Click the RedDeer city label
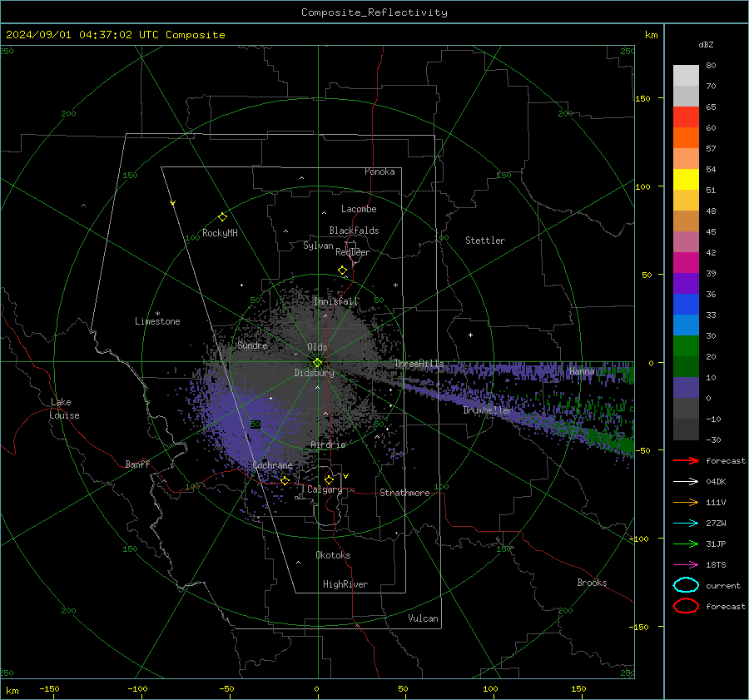Screen dimensions: 749x700 [353, 252]
